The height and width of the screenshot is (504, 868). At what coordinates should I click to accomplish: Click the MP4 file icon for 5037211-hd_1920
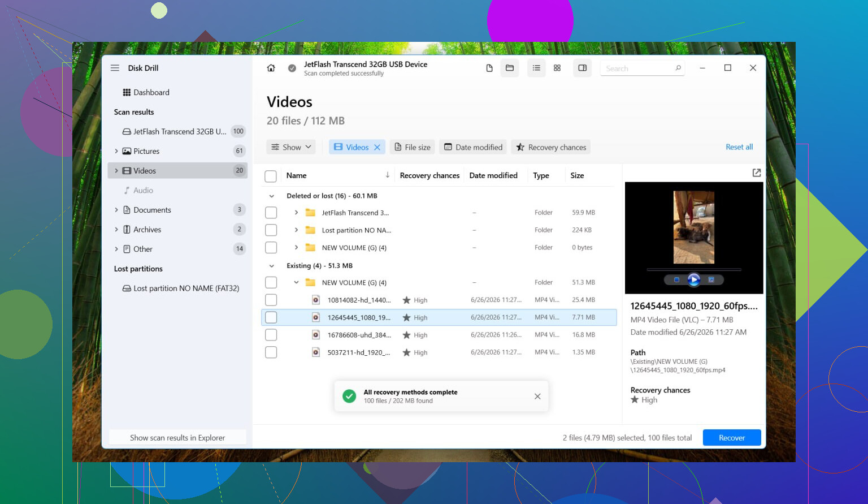[316, 352]
